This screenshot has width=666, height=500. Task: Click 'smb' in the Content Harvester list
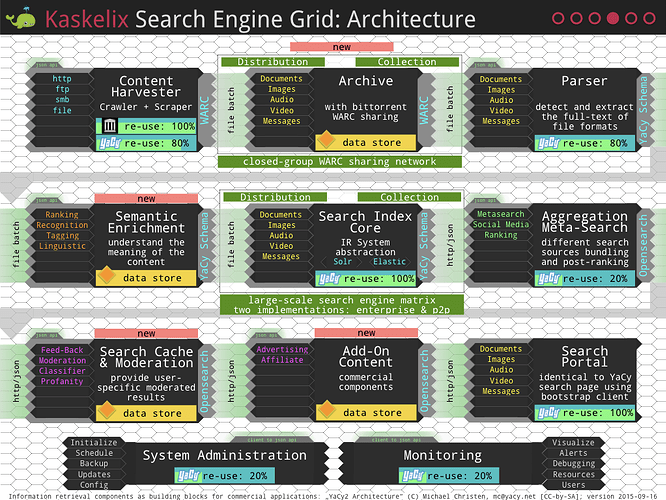(62, 99)
